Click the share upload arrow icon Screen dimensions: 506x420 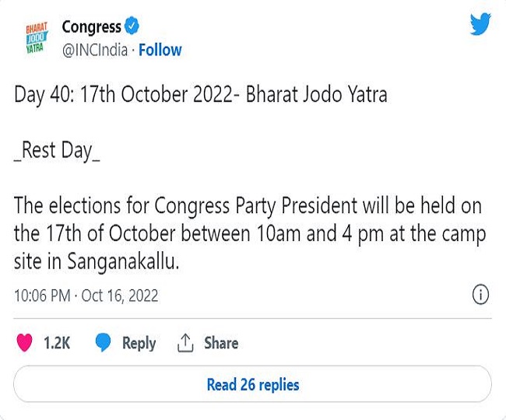[x=185, y=343]
